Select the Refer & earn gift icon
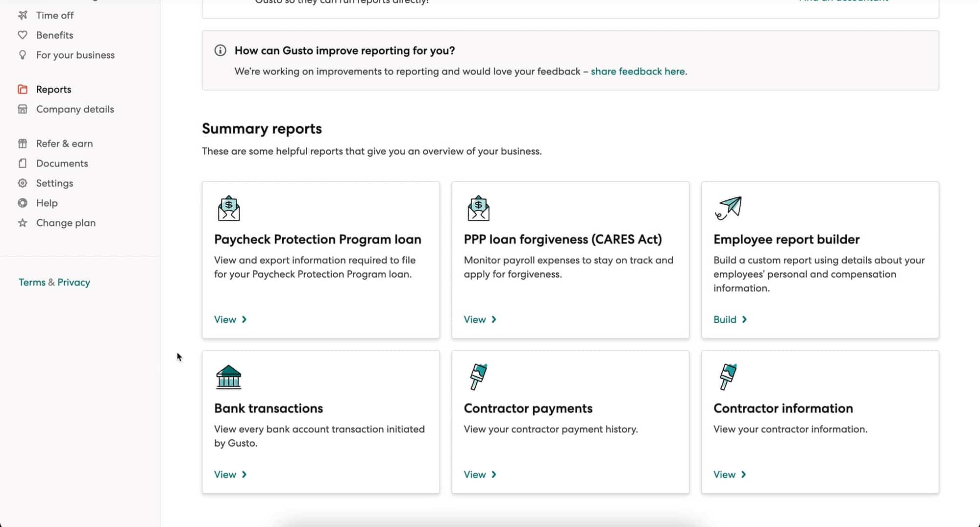Image resolution: width=980 pixels, height=527 pixels. click(x=23, y=143)
